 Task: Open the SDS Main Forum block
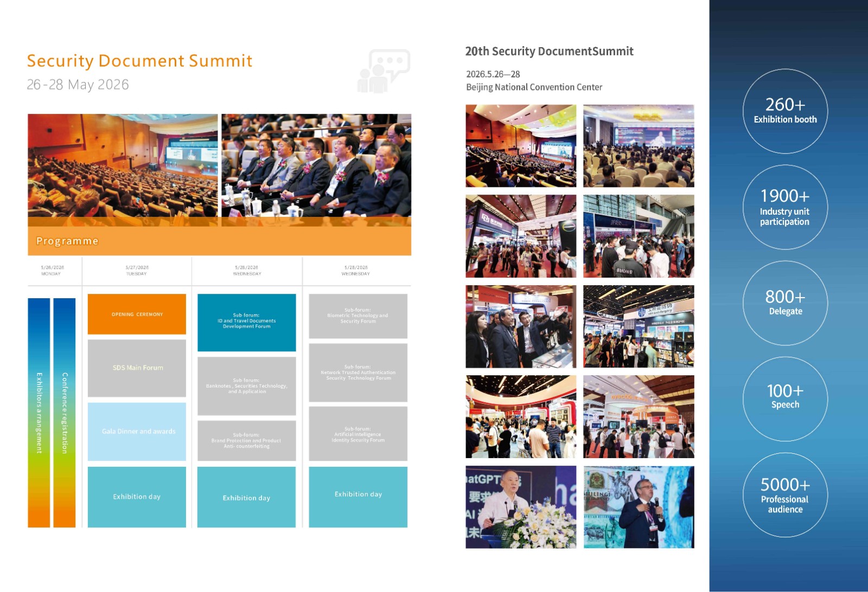[x=137, y=368]
